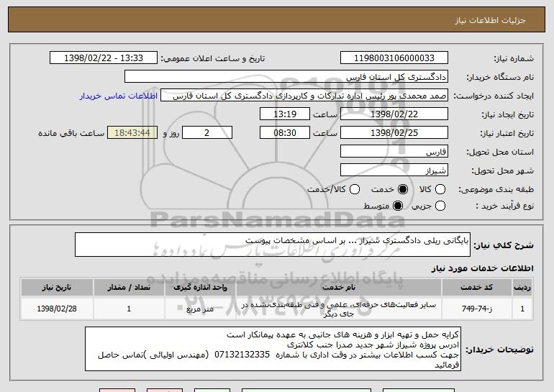Click the announcement date field 1398/02/22 - 13:33
554x392 pixels.
point(104,58)
